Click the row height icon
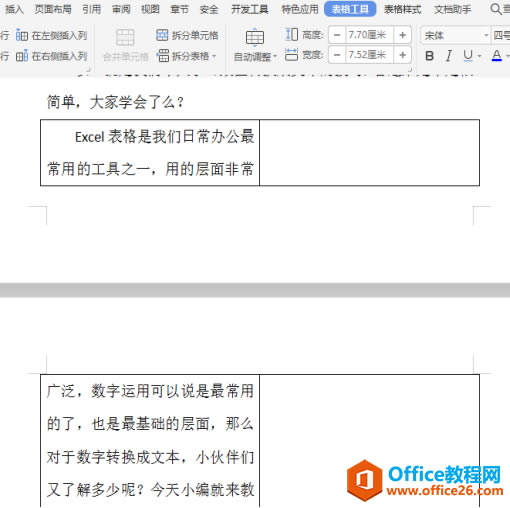The width and height of the screenshot is (510, 508). click(x=292, y=35)
